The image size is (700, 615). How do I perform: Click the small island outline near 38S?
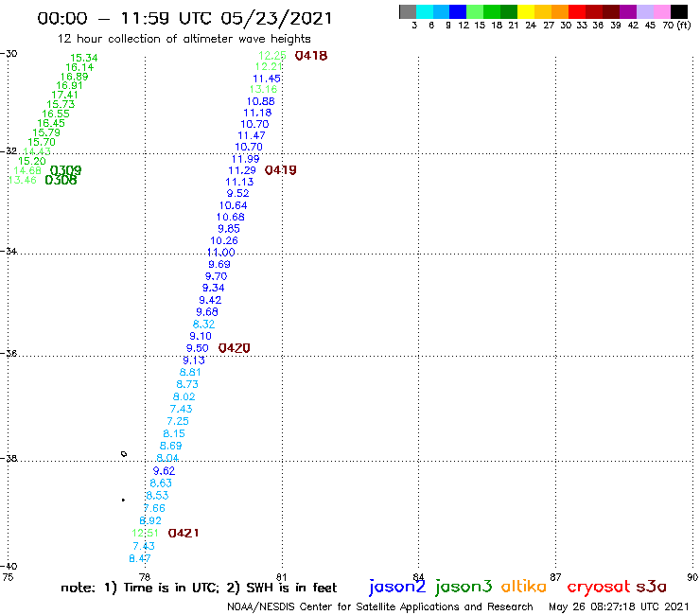(x=124, y=454)
